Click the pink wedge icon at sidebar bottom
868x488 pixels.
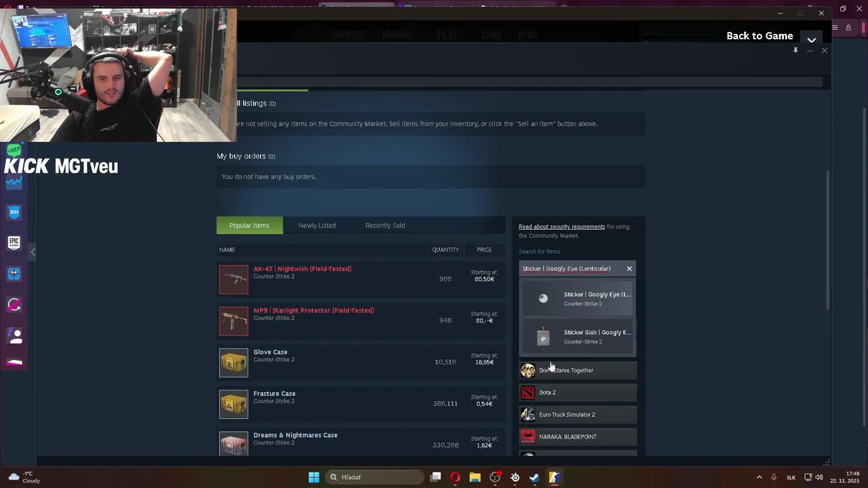coord(14,363)
